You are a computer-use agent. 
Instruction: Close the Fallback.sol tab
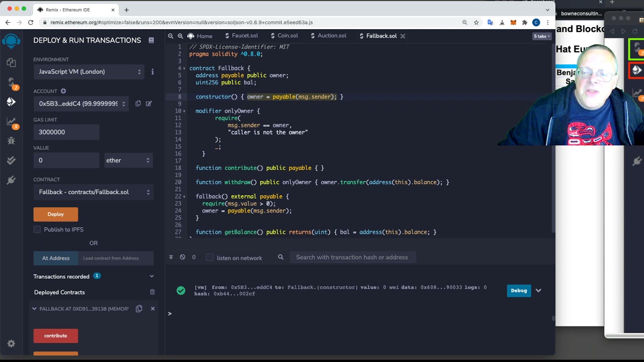pos(403,36)
